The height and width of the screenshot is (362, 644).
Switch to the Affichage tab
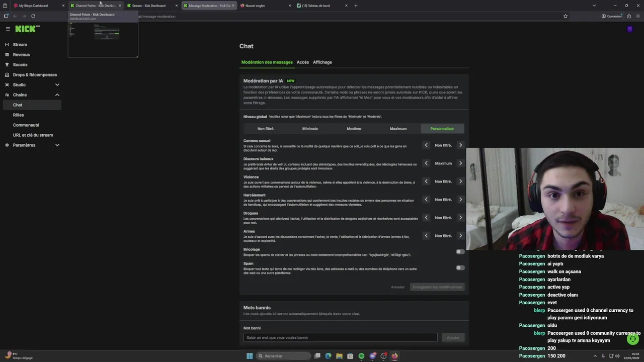coord(323,62)
